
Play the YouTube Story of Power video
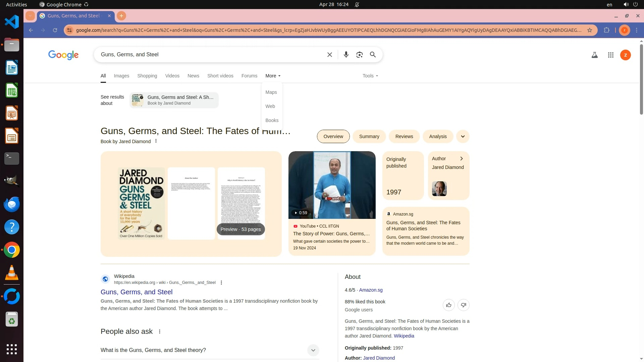(332, 185)
